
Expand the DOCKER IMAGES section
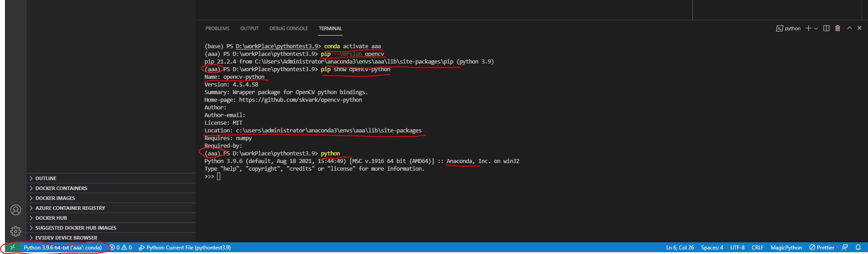click(x=111, y=198)
